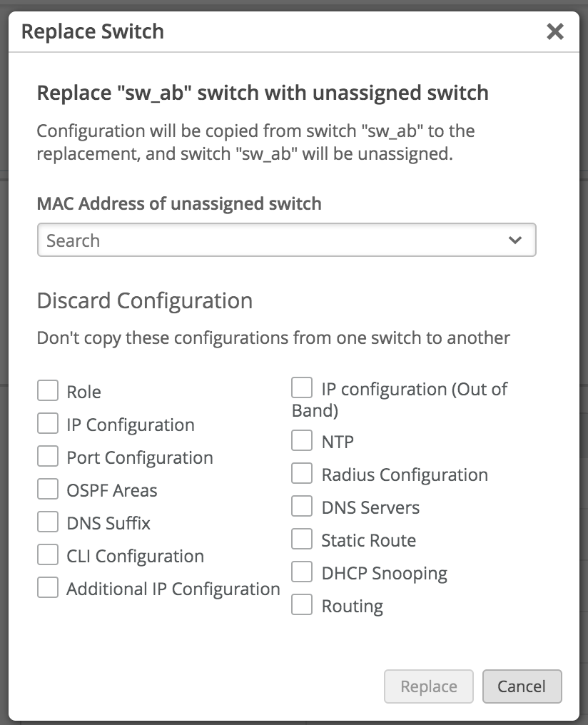Check the Role checkbox
The width and height of the screenshot is (588, 725).
[x=48, y=391]
